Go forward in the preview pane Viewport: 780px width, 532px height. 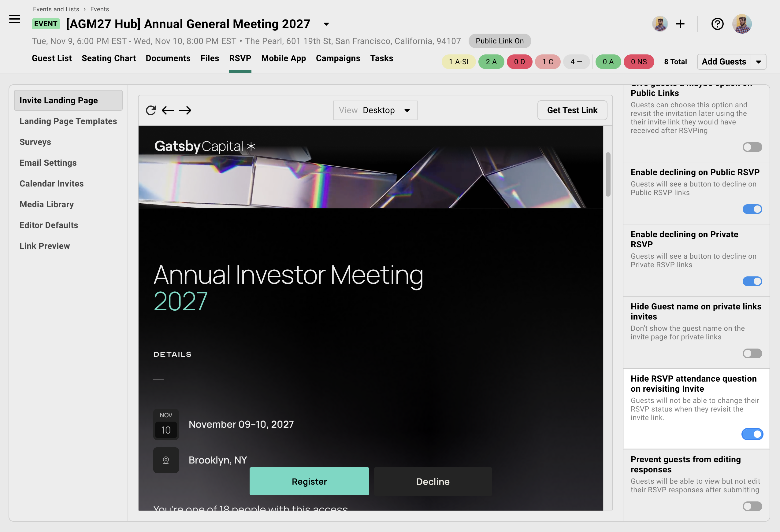coord(185,110)
